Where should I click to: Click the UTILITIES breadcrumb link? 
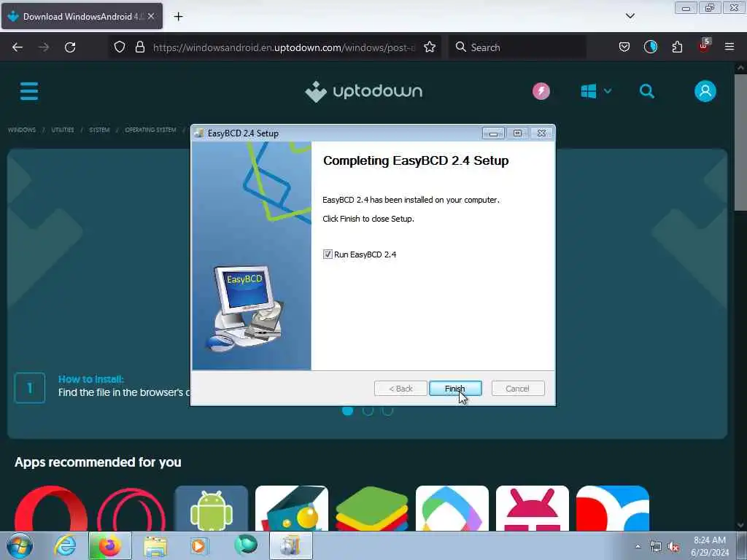[x=63, y=130]
